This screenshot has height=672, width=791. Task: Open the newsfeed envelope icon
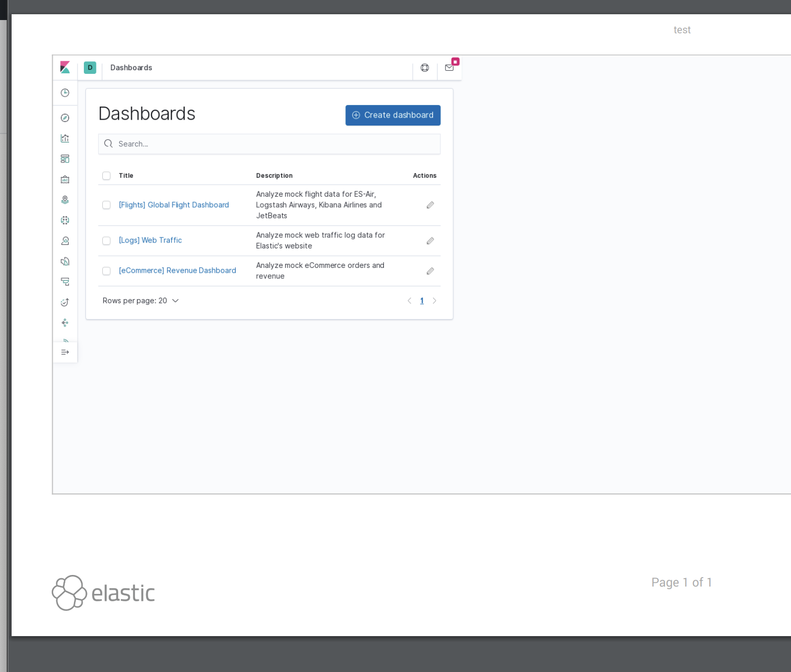point(449,68)
